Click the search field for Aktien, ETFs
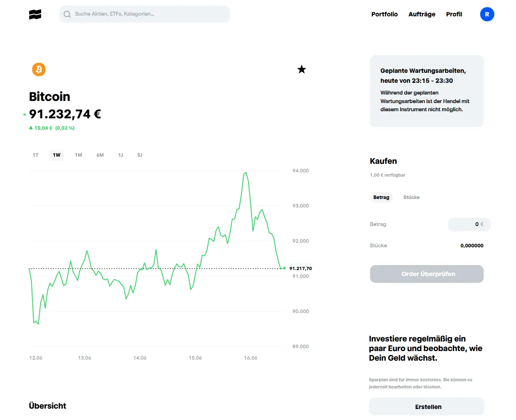The width and height of the screenshot is (516, 420). pos(145,14)
